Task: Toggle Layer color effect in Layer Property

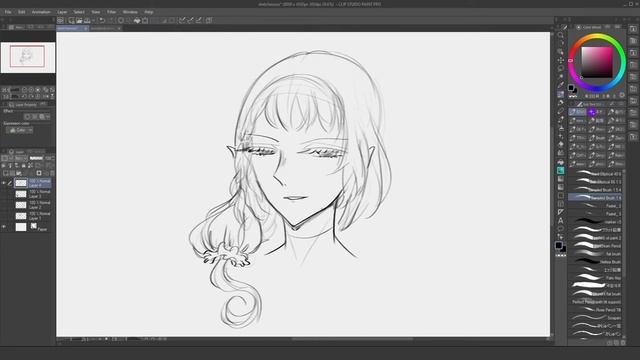Action: pos(42,117)
